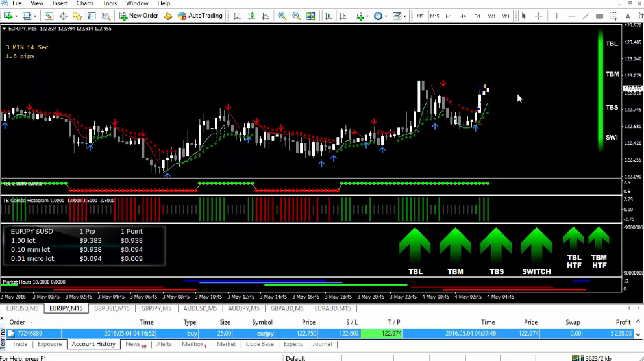Expand the New Chart dropdown arrow
The height and width of the screenshot is (361, 644).
point(16,16)
